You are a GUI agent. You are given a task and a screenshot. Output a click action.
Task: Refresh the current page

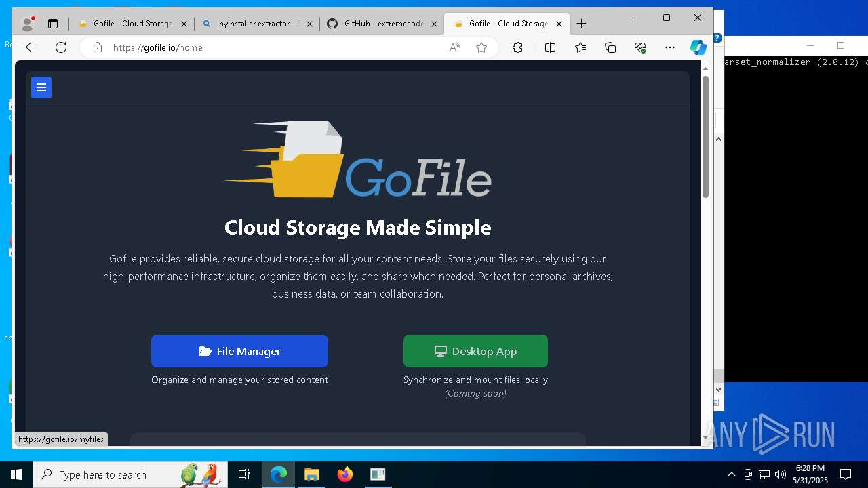(x=61, y=47)
